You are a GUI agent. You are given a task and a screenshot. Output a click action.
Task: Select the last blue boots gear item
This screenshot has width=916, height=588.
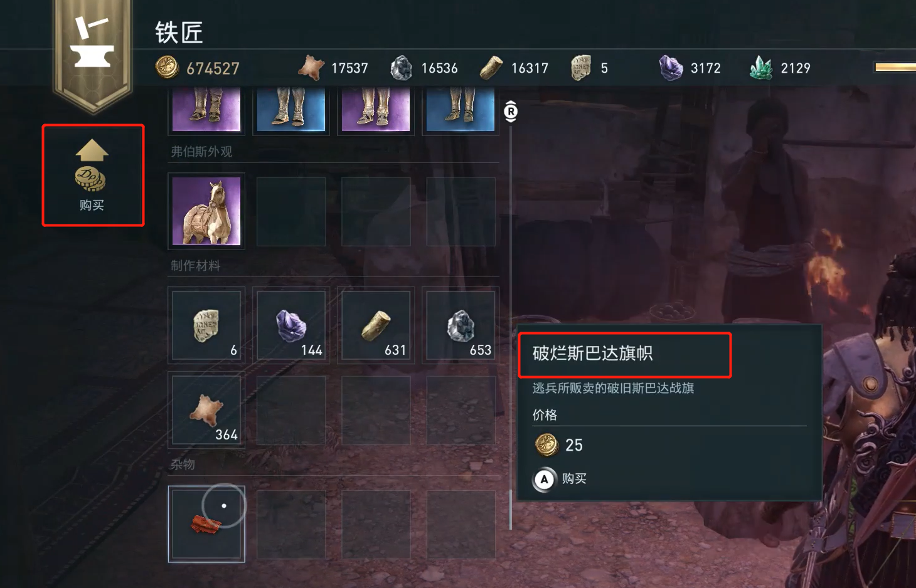[x=461, y=110]
